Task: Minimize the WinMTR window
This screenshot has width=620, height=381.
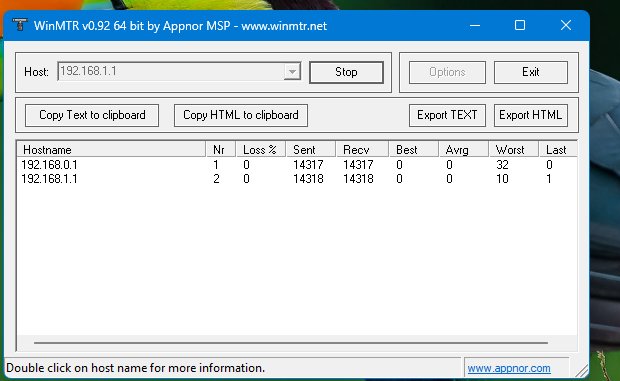Action: pos(475,25)
